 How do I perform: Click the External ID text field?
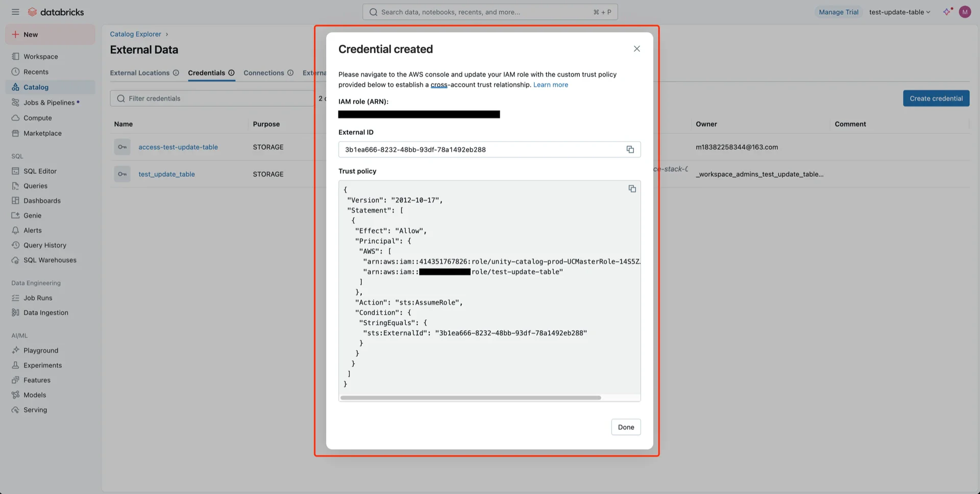coord(489,150)
